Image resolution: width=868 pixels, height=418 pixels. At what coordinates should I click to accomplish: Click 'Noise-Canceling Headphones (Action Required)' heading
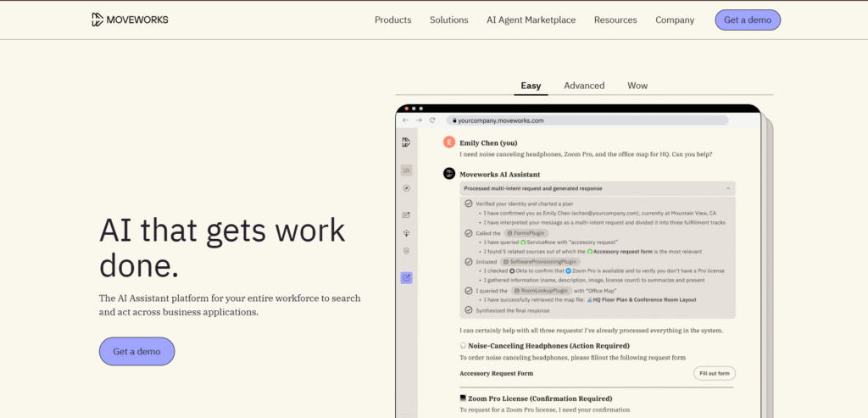click(548, 345)
